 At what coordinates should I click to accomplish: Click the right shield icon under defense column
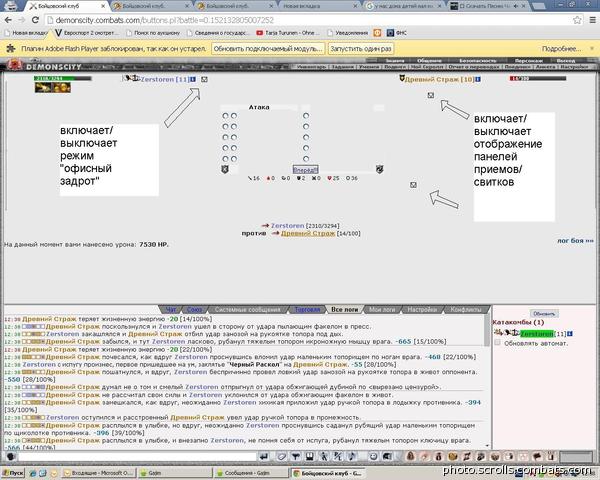point(380,169)
